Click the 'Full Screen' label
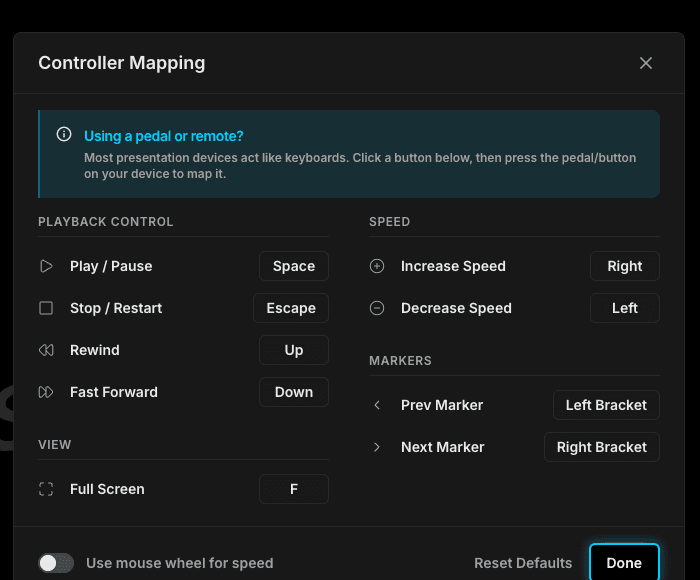This screenshot has width=700, height=580. coord(107,489)
